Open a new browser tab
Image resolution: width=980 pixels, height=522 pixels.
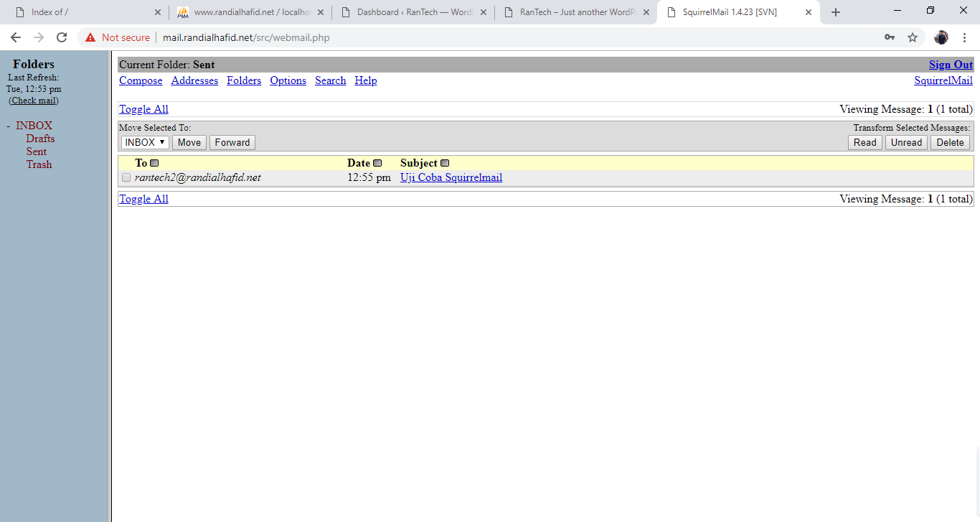[836, 12]
